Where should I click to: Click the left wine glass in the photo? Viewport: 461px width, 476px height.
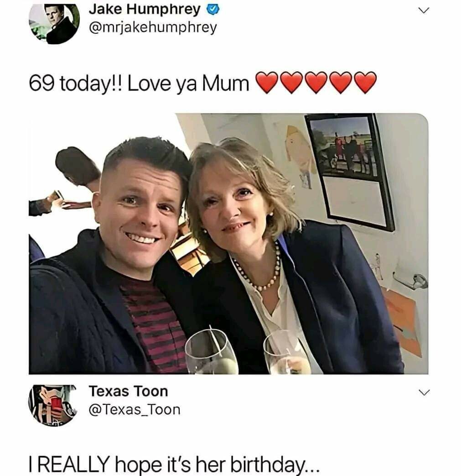pos(211,351)
